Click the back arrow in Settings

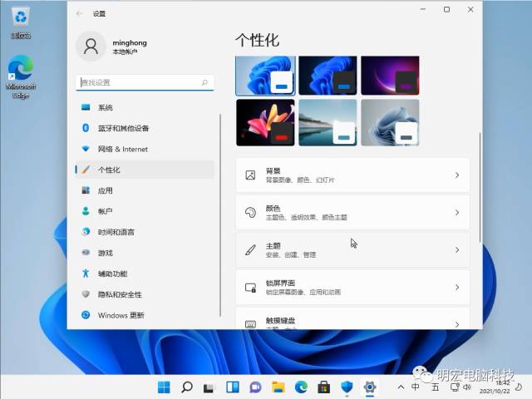pos(80,13)
